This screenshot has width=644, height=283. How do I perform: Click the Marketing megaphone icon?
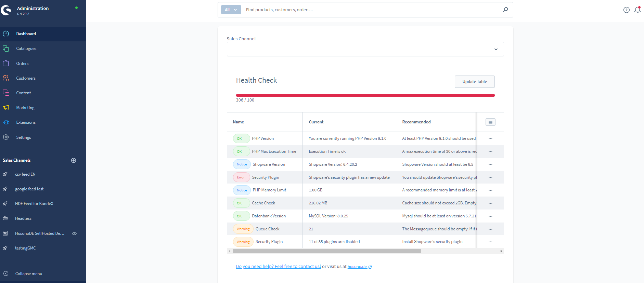[6, 107]
